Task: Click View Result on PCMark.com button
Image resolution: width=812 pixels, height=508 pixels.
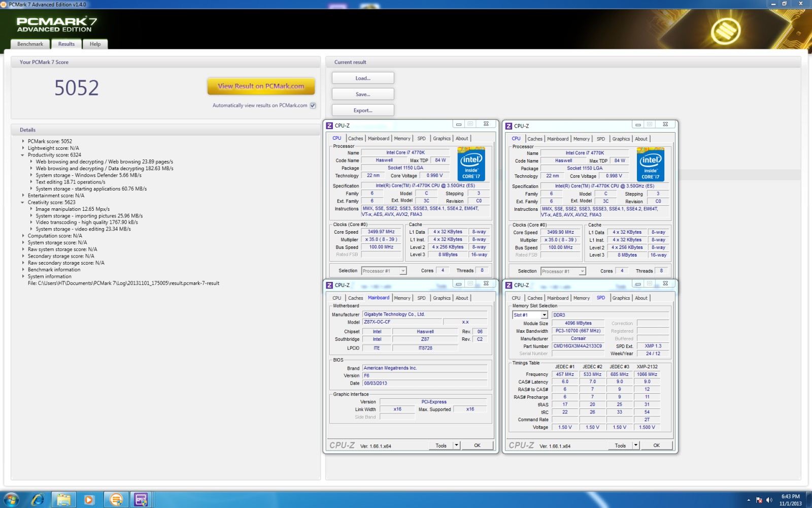Action: pyautogui.click(x=261, y=86)
